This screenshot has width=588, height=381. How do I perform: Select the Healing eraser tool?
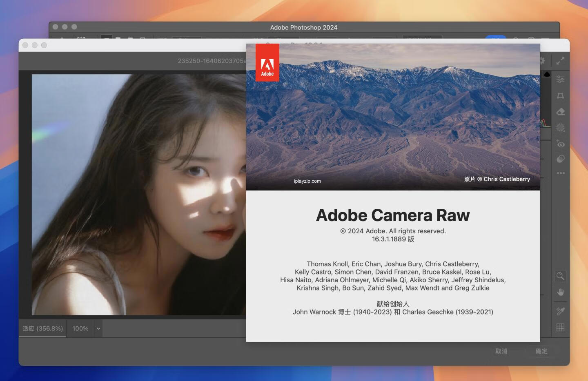click(x=561, y=111)
